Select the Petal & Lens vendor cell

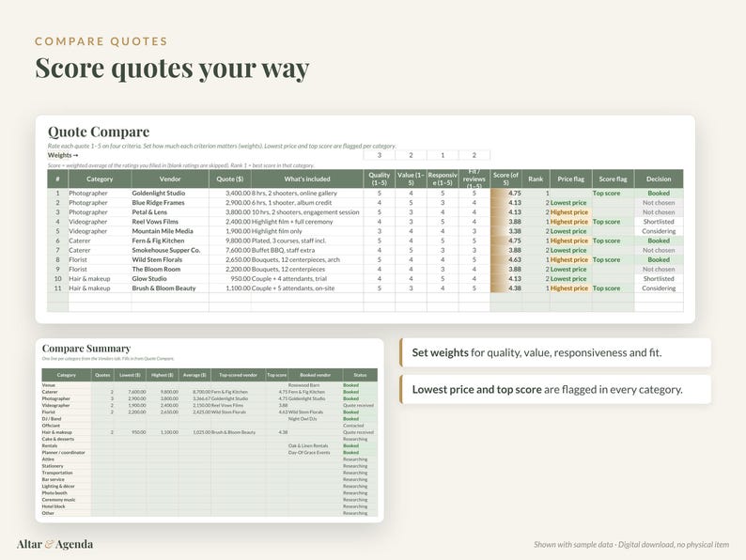pyautogui.click(x=170, y=212)
